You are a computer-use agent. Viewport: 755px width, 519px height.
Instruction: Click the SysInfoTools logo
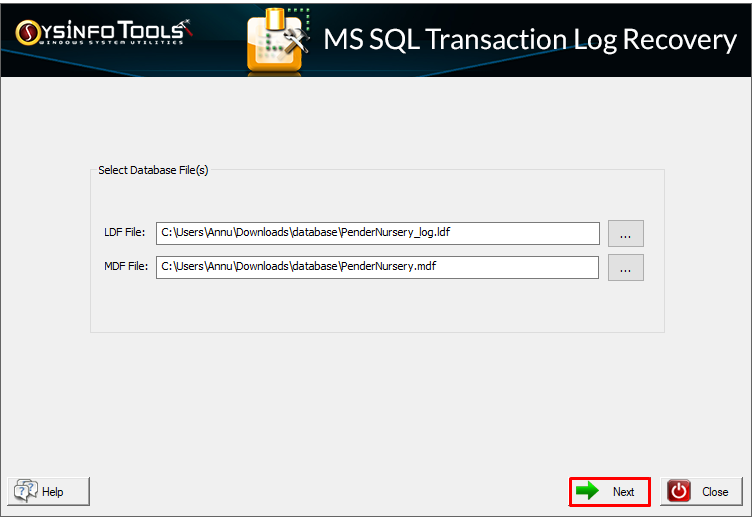coord(104,33)
